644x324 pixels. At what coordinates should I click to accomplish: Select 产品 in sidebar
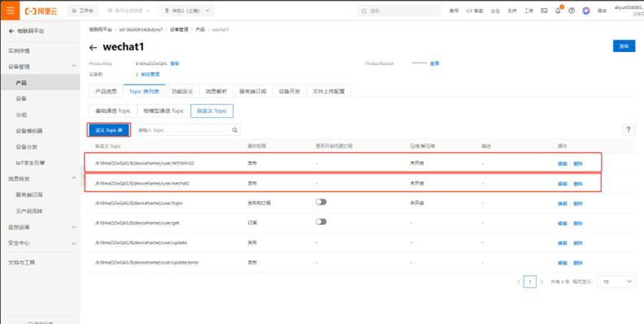point(40,83)
